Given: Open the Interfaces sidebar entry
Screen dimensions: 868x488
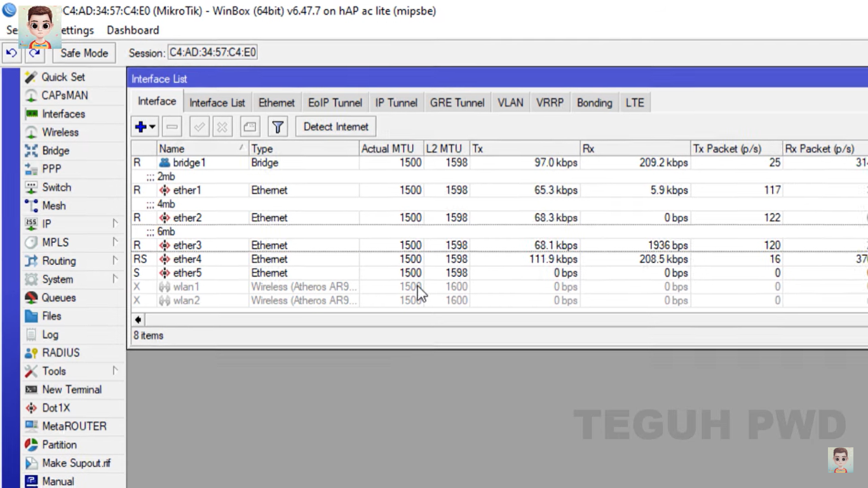Looking at the screenshot, I should click(x=63, y=114).
